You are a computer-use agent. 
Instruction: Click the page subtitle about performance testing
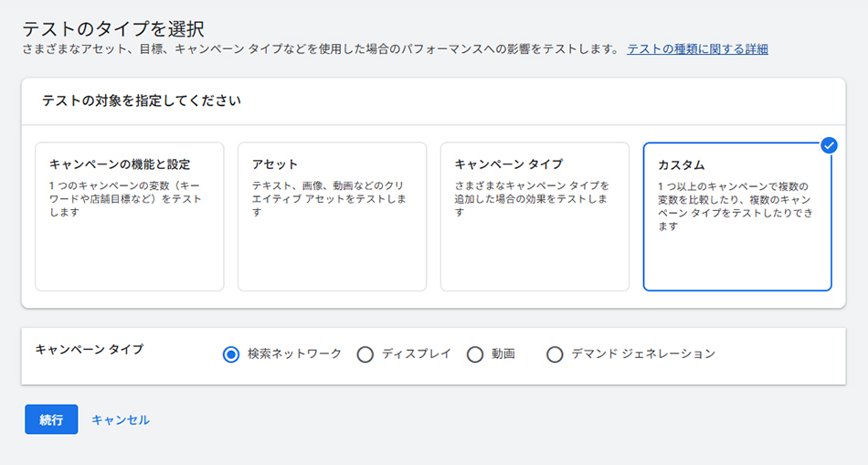[x=321, y=49]
